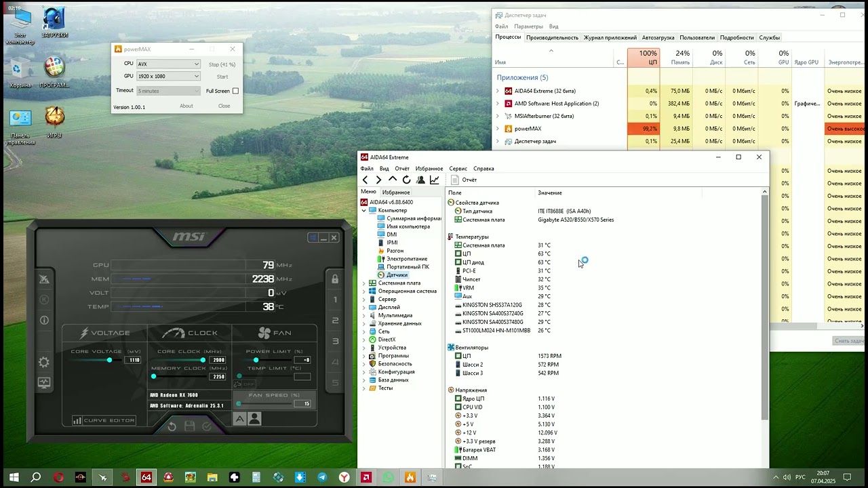Toggle Afterburner profile lock icon

[x=335, y=279]
